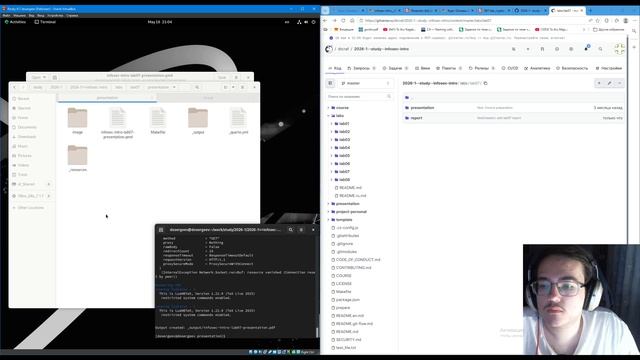The image size is (640, 360).
Task: Click the notifications bell icon in repository header
Action: (586, 49)
